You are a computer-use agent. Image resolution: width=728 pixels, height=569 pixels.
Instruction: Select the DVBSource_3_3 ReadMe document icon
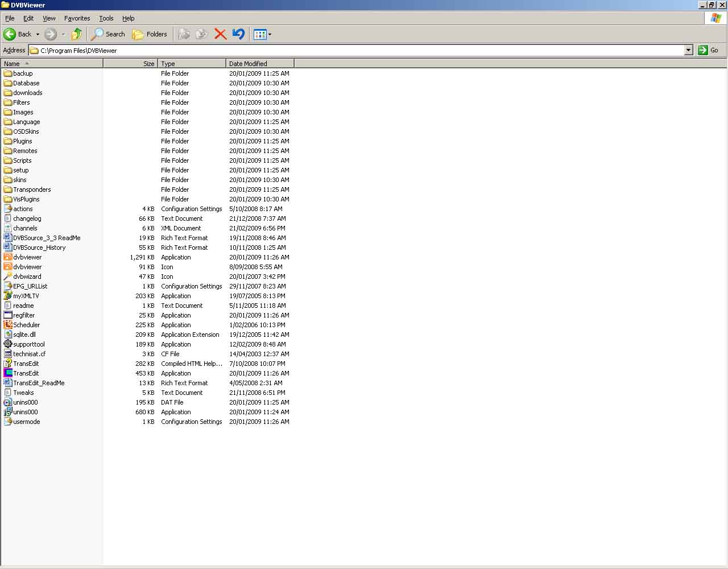click(8, 238)
